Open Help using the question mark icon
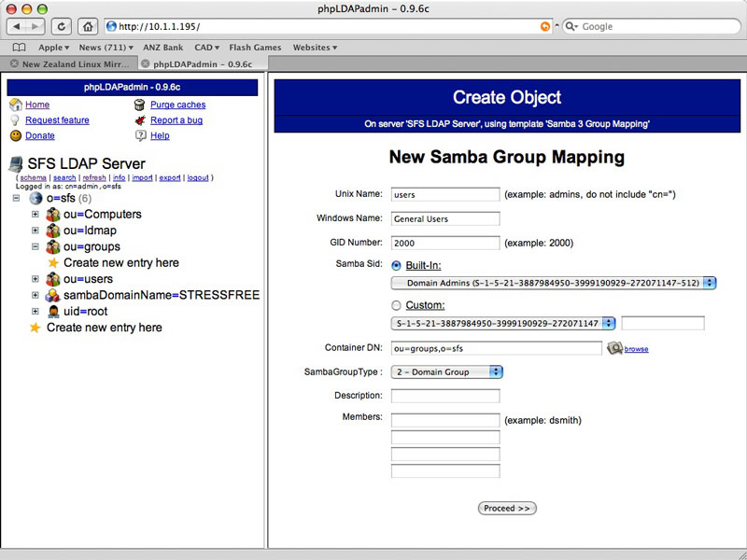747x560 pixels. click(x=142, y=135)
